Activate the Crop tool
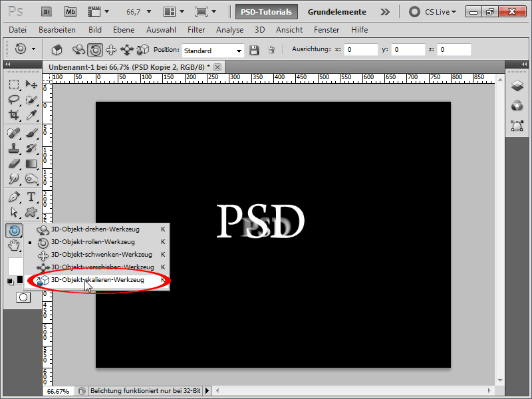The image size is (532, 399). 14,115
